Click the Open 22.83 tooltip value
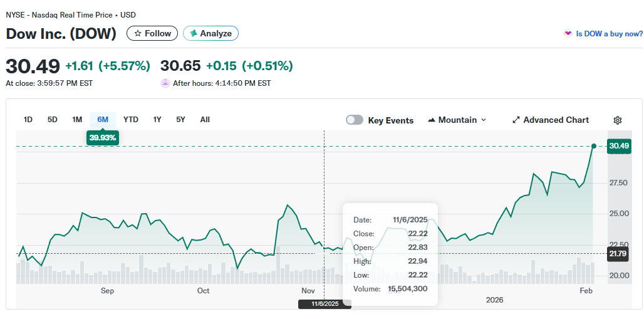 418,248
